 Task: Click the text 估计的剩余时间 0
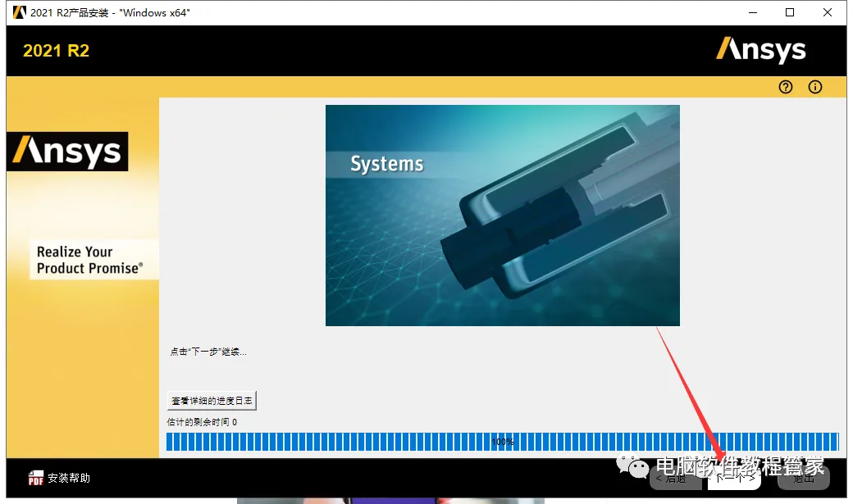[x=202, y=422]
